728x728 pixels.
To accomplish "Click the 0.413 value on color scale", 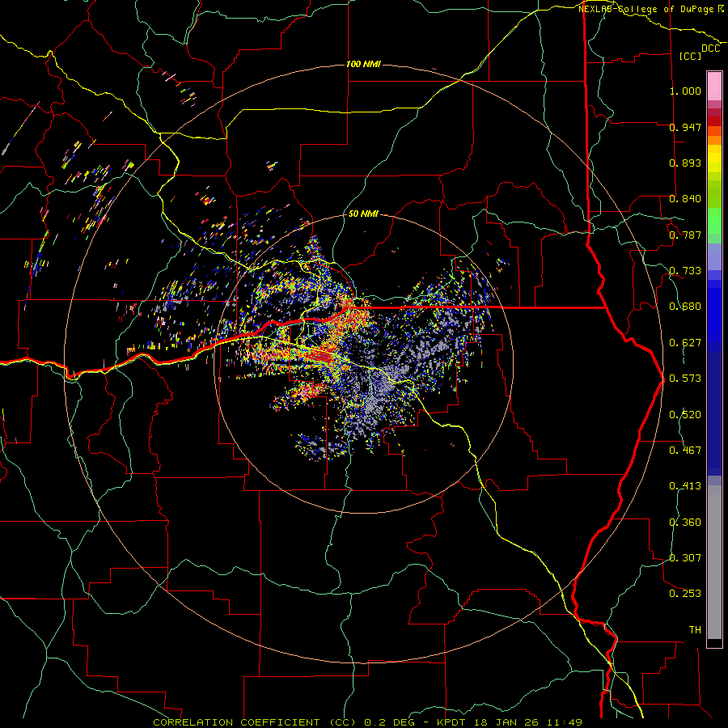I will click(685, 486).
